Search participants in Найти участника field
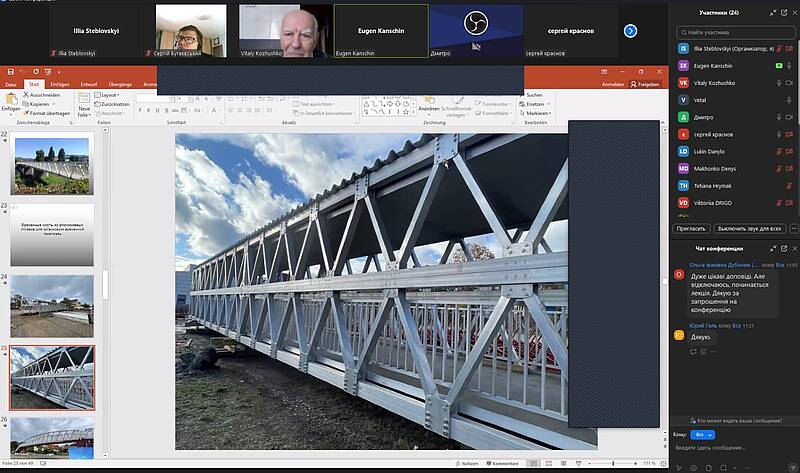This screenshot has width=800, height=473. (735, 32)
